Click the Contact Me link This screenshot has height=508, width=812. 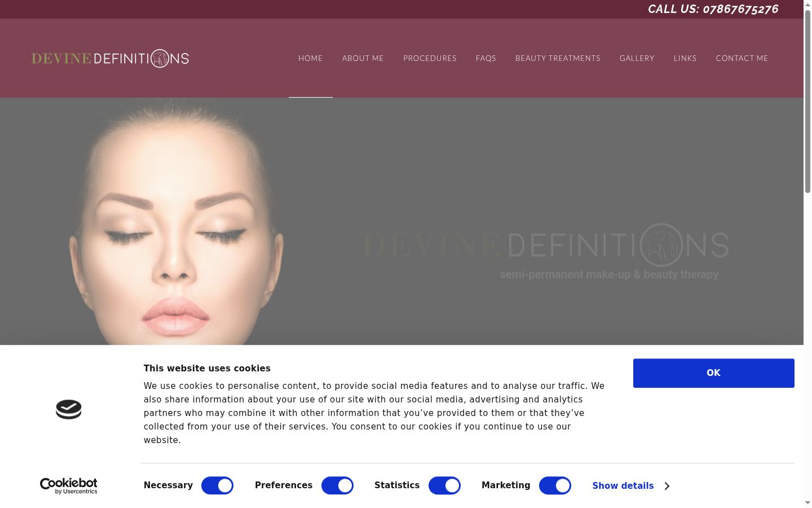[x=742, y=58]
